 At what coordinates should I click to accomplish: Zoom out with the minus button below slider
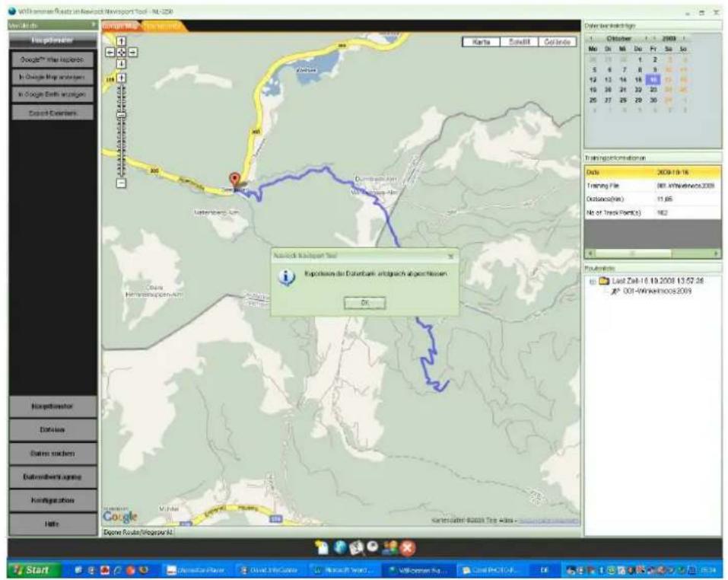click(121, 183)
